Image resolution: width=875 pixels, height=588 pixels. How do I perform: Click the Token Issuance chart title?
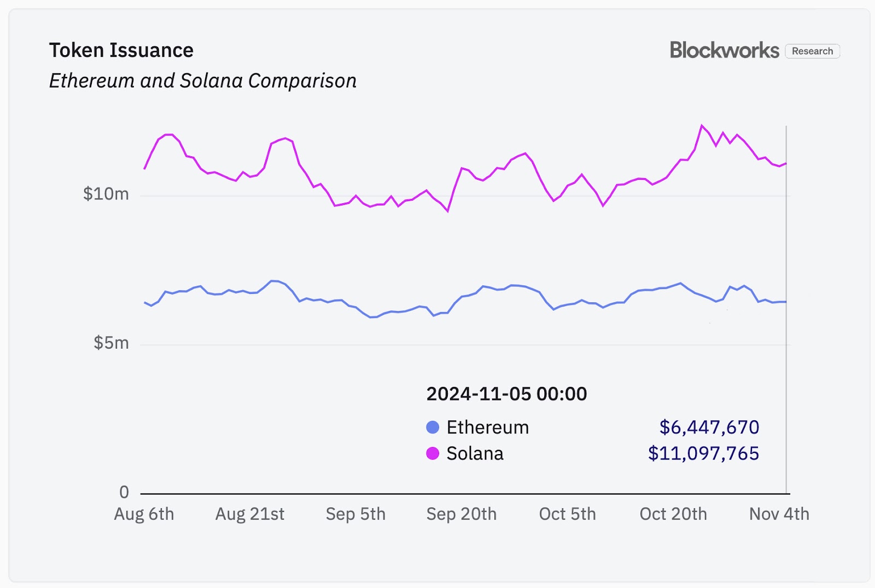click(x=121, y=50)
